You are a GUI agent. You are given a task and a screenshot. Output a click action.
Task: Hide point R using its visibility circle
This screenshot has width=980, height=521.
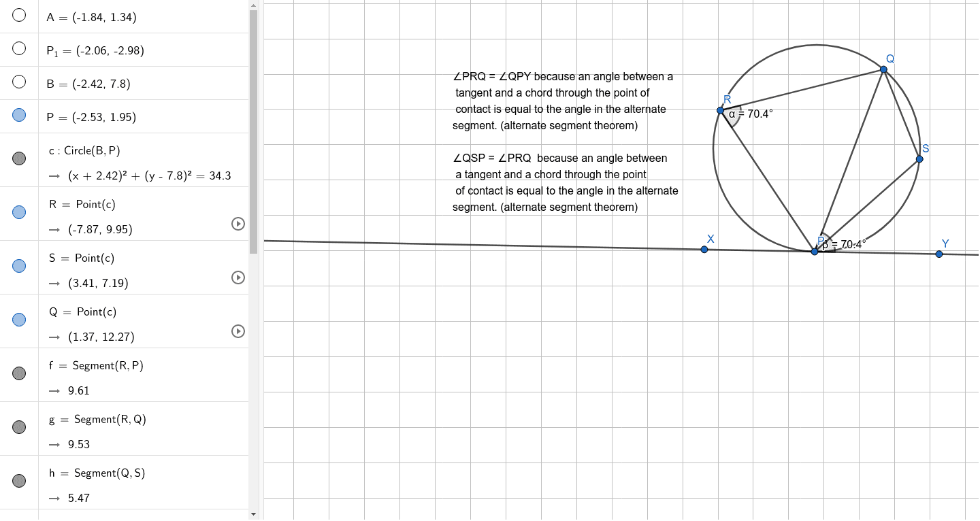tap(19, 212)
